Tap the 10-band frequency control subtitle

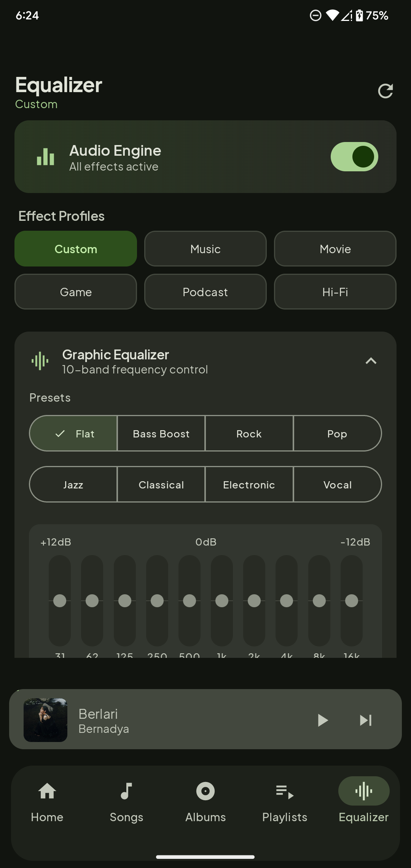pyautogui.click(x=135, y=370)
